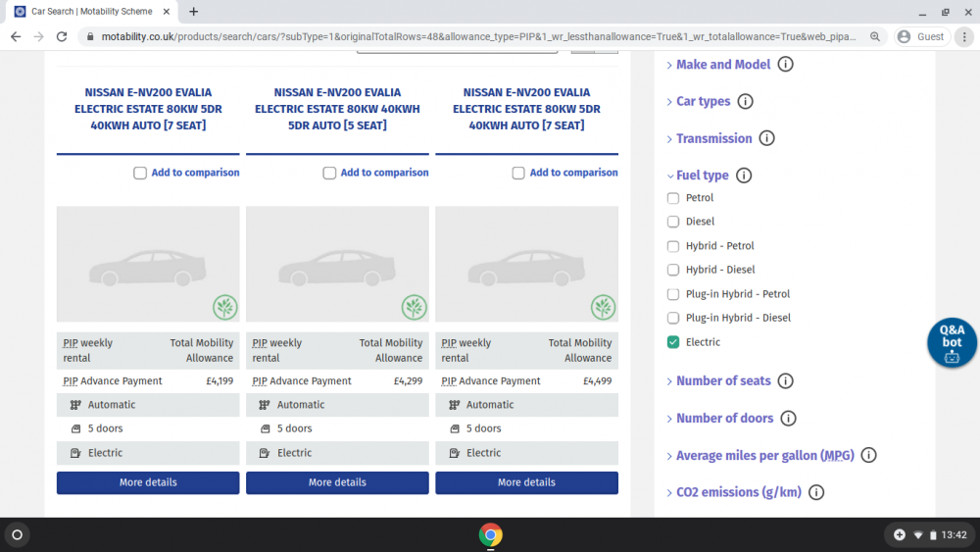980x552 pixels.
Task: Click More details for £4,199 car
Action: [x=148, y=482]
